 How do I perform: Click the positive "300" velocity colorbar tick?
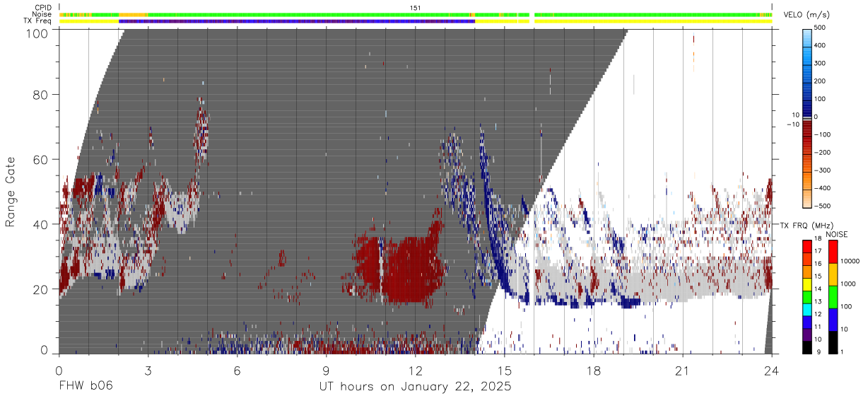point(819,64)
